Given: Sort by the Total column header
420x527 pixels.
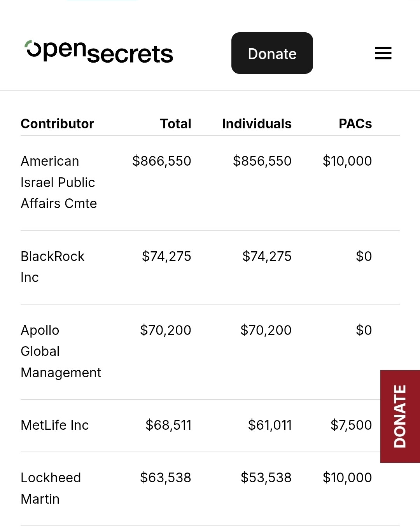Looking at the screenshot, I should pos(176,124).
